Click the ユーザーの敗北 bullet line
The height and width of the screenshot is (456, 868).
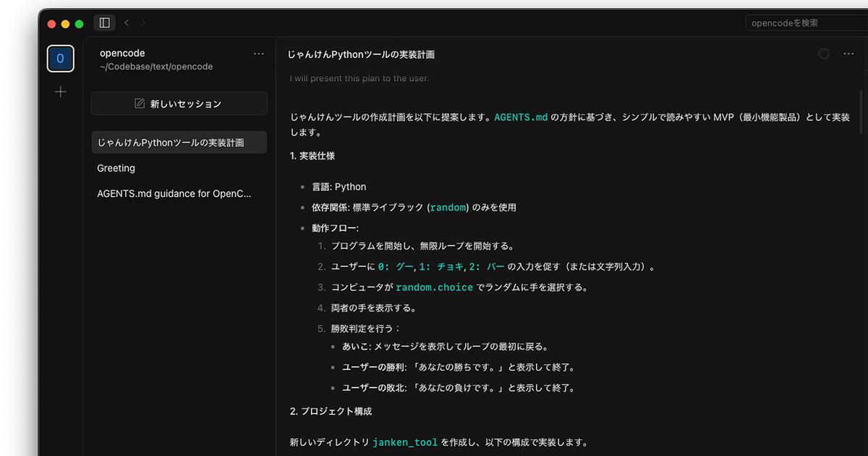(x=459, y=388)
